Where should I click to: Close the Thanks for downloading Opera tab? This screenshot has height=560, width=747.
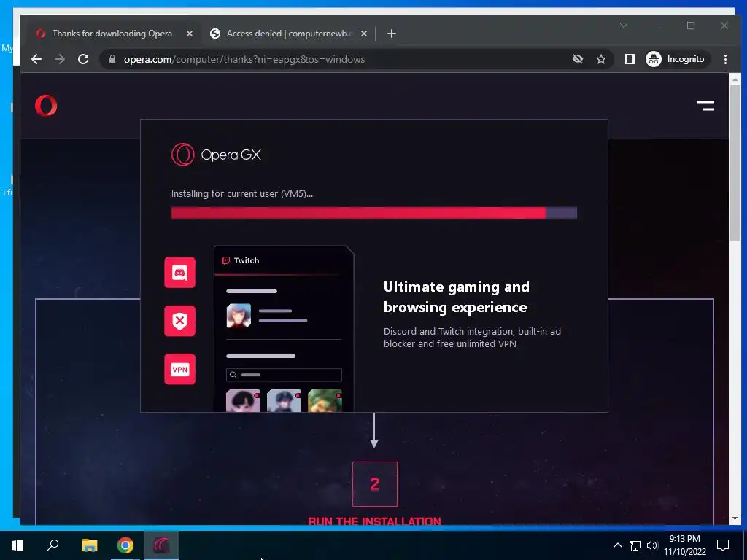point(190,34)
